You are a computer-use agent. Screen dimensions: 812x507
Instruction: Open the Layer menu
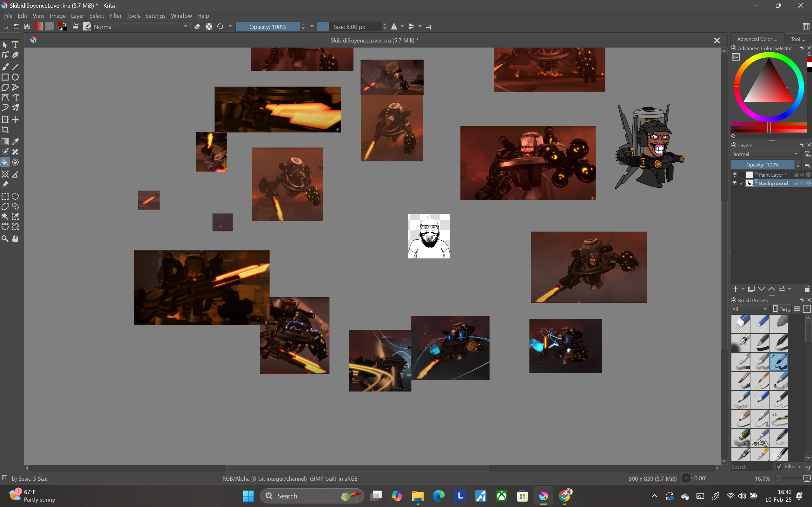[77, 16]
